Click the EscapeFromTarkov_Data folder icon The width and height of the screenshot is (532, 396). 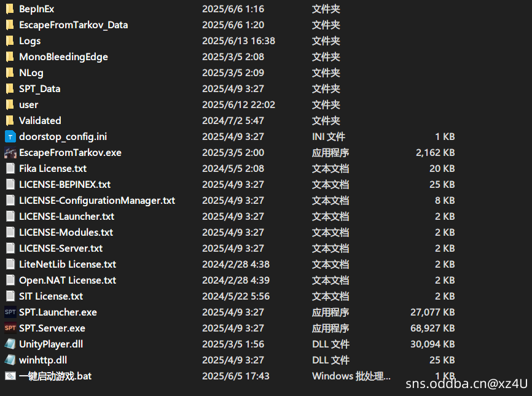click(10, 25)
